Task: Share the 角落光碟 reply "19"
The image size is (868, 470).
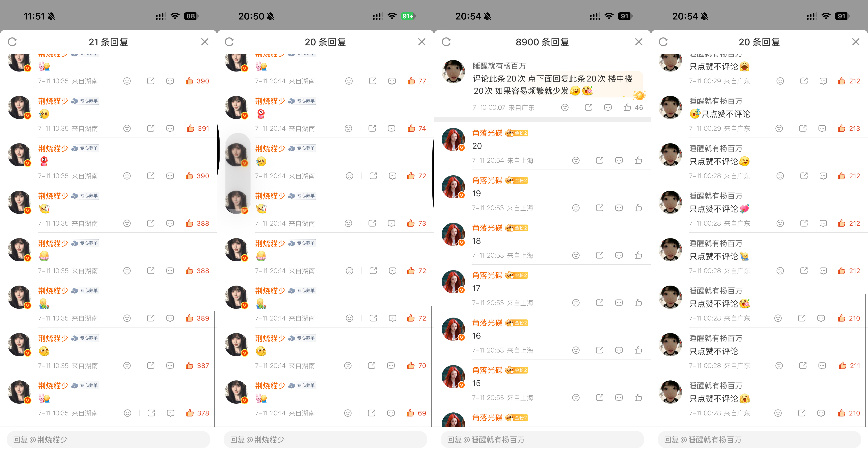Action: [x=599, y=208]
